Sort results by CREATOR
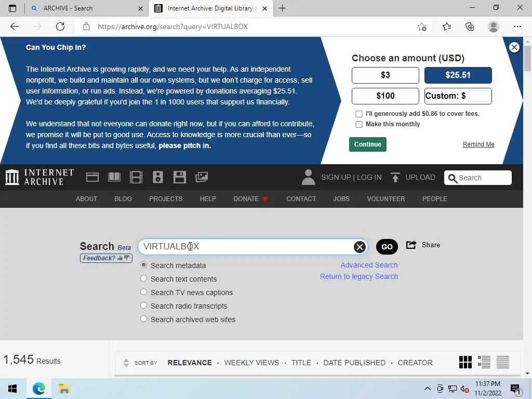This screenshot has width=532, height=399. (x=415, y=363)
